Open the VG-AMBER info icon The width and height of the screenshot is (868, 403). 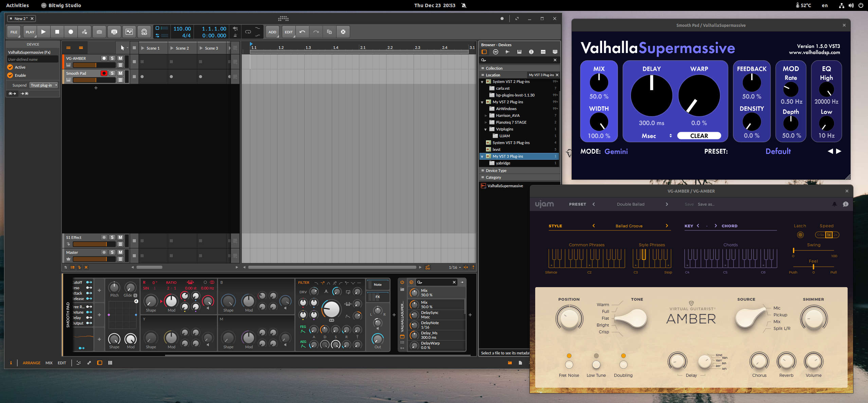click(846, 204)
